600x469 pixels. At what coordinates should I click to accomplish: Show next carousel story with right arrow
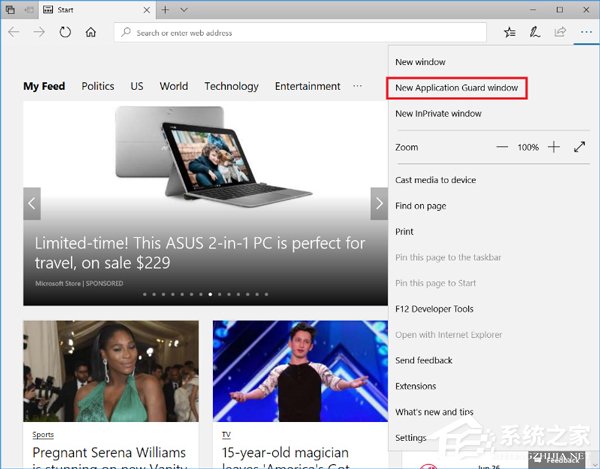[x=379, y=204]
